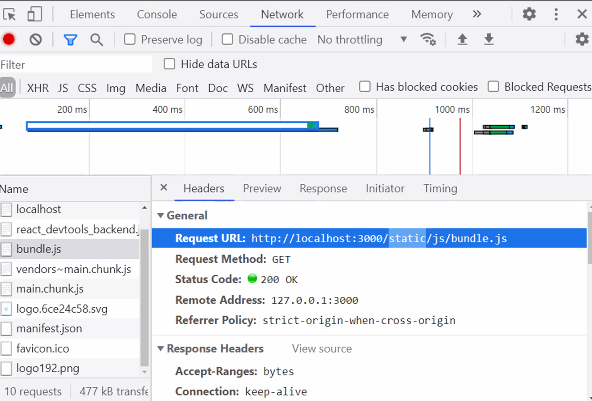Check Blocked Requests option
The width and height of the screenshot is (592, 401).
click(493, 86)
